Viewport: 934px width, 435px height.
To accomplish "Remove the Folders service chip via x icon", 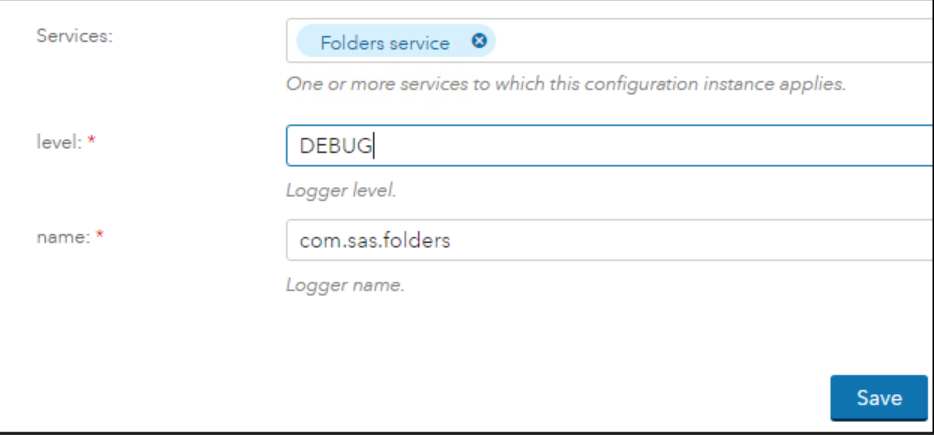I will [480, 41].
